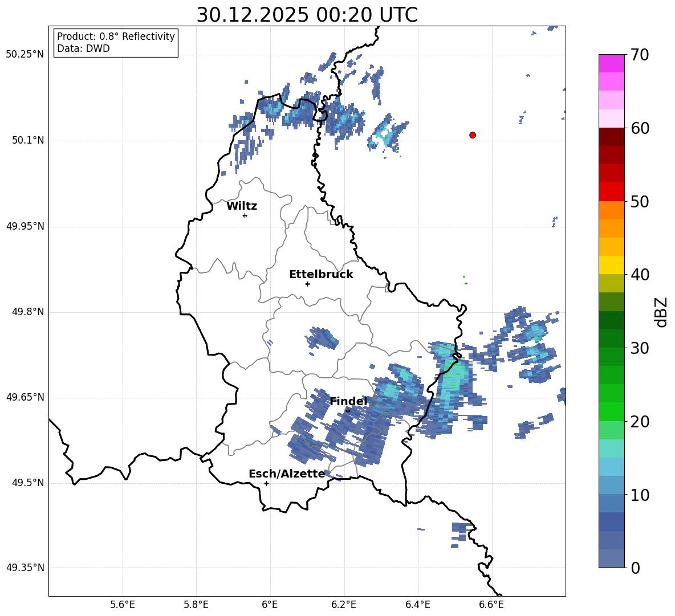Click the 6.4°E longitude label
This screenshot has width=675, height=616.
(x=418, y=605)
